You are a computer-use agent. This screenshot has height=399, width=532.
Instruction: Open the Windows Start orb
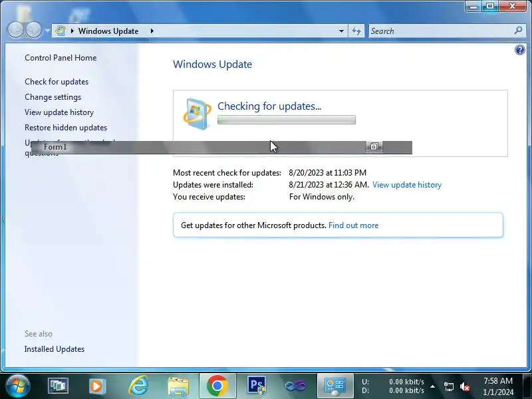point(17,386)
